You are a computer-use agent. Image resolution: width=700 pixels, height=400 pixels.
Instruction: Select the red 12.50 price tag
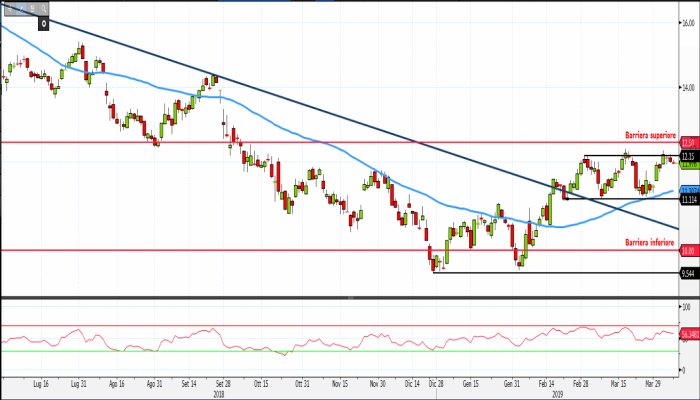pyautogui.click(x=688, y=143)
